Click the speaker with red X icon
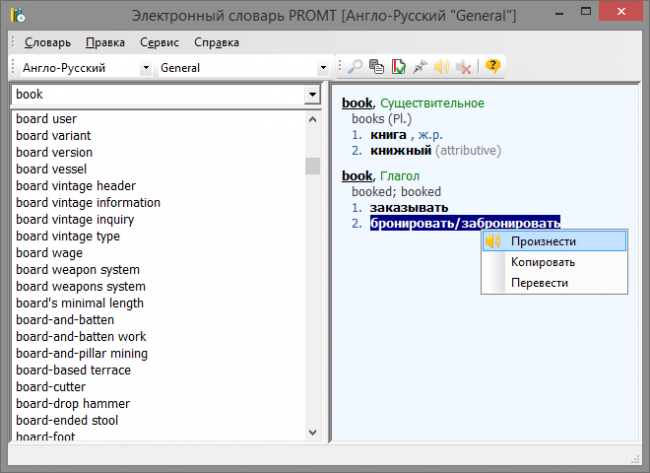650x473 pixels. (464, 67)
